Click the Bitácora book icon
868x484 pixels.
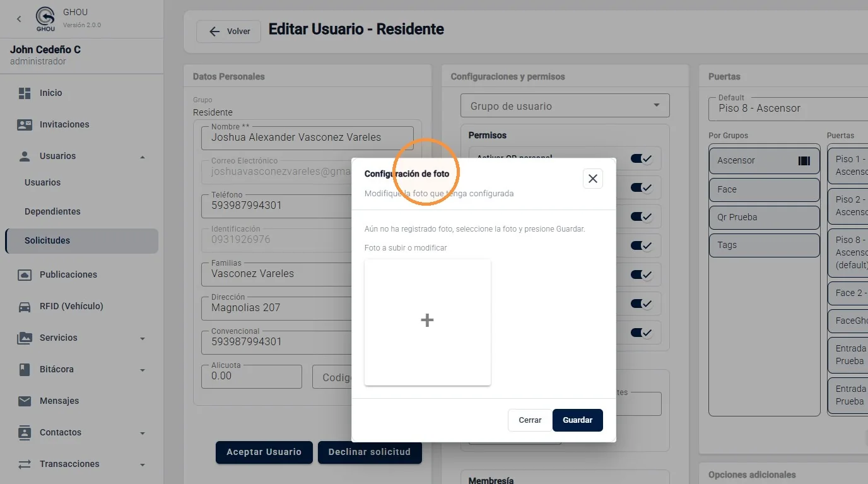pos(25,370)
